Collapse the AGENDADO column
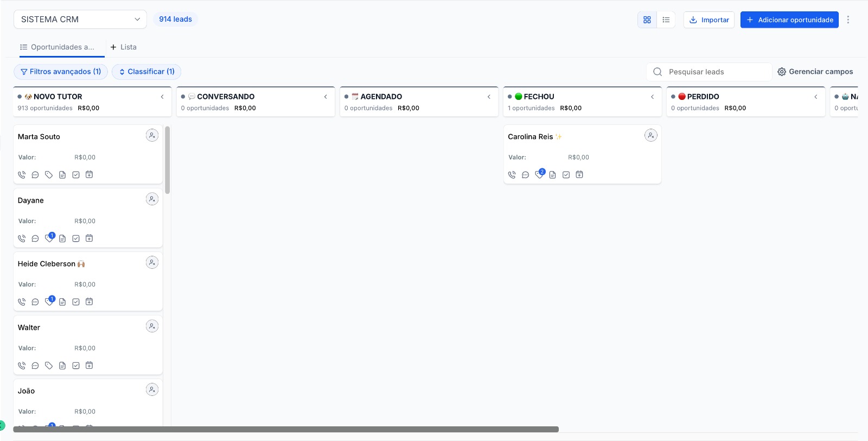 tap(489, 97)
